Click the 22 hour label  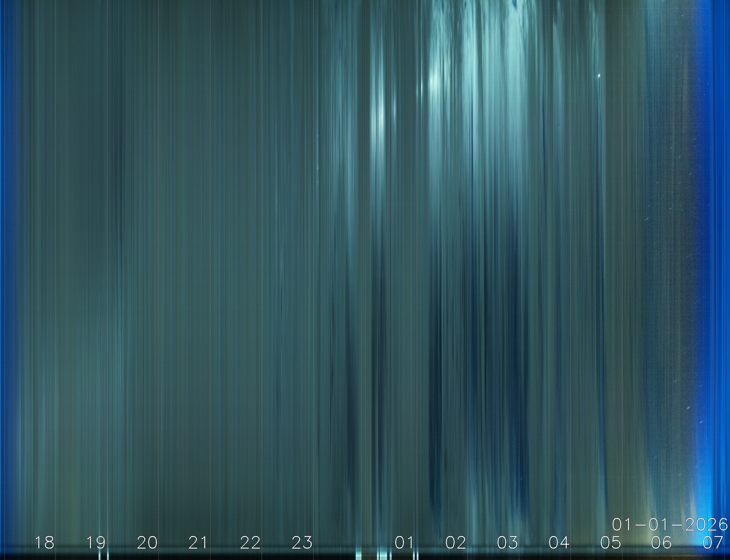point(251,543)
